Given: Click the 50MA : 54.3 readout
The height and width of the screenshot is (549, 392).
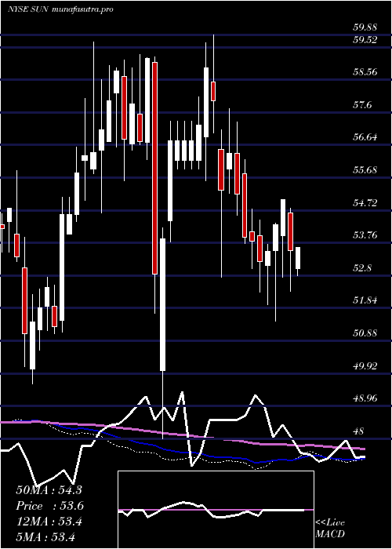Looking at the screenshot, I should click(49, 490).
